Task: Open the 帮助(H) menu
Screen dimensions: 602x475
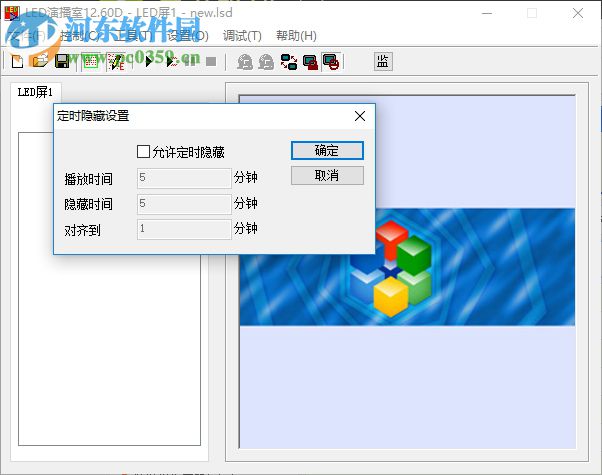Action: [296, 36]
